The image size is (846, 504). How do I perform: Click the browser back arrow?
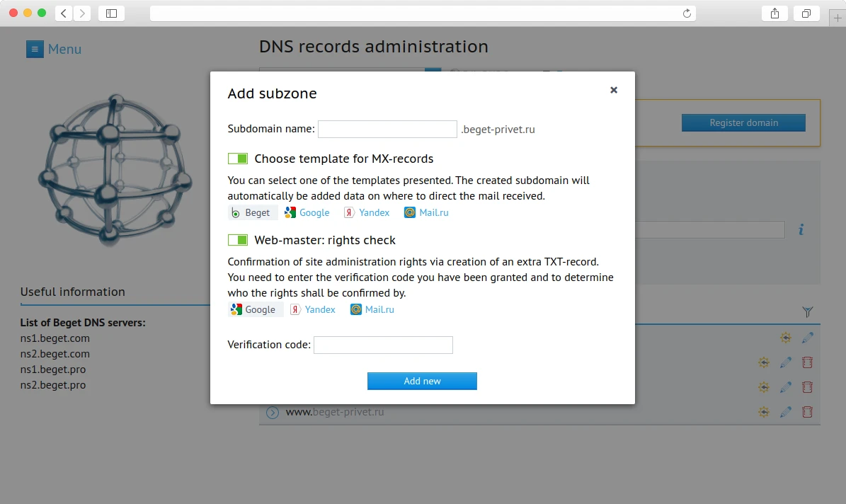[x=64, y=13]
